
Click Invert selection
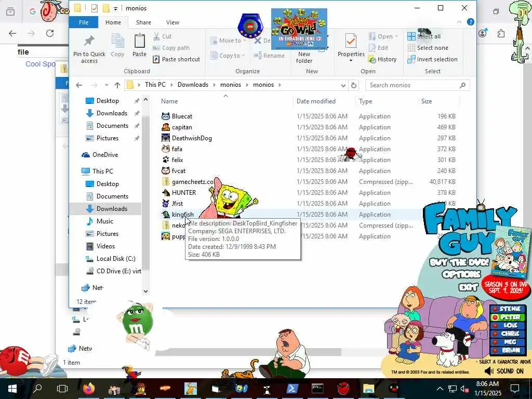click(x=433, y=59)
